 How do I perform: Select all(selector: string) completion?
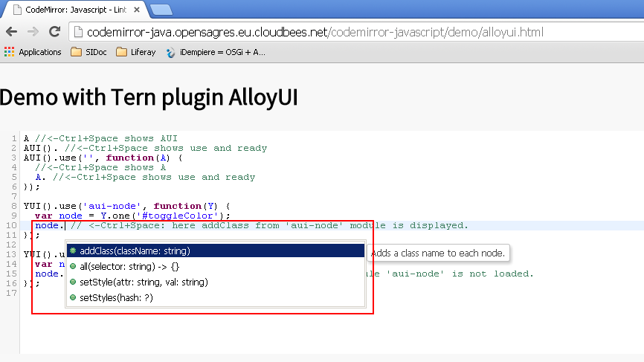click(x=216, y=266)
